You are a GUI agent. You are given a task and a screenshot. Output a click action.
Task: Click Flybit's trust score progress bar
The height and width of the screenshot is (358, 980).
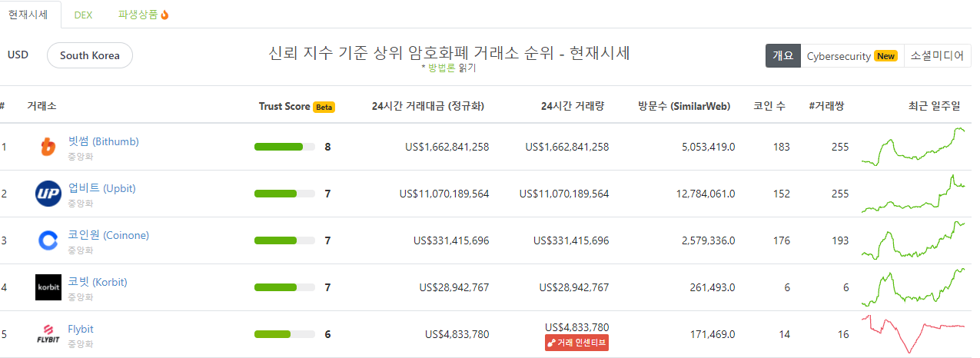point(284,334)
